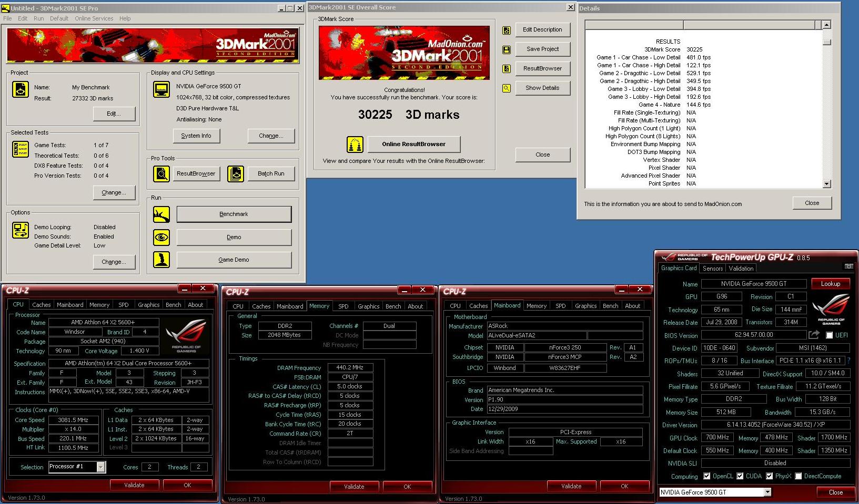Open the Processor #1 selection dropdown

pos(100,467)
